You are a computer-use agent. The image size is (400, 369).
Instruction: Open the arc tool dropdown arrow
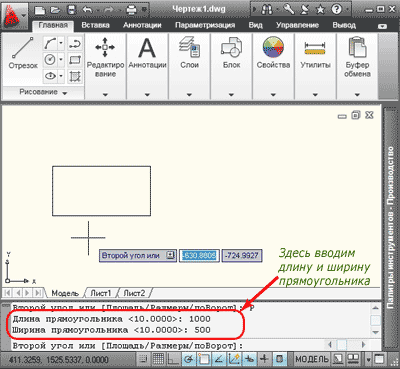tap(61, 43)
